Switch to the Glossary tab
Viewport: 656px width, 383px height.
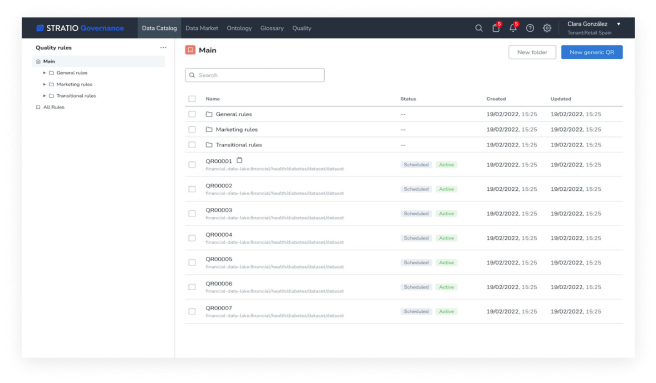click(x=272, y=28)
